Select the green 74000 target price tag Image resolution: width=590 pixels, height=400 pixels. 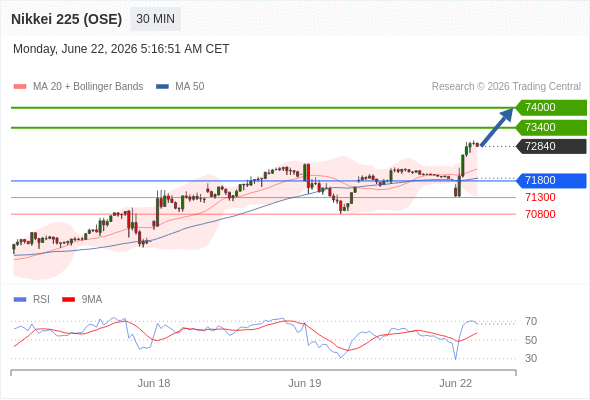point(551,107)
